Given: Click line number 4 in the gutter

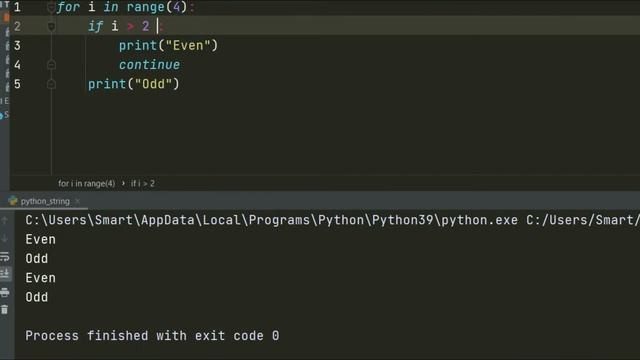Looking at the screenshot, I should tap(17, 65).
